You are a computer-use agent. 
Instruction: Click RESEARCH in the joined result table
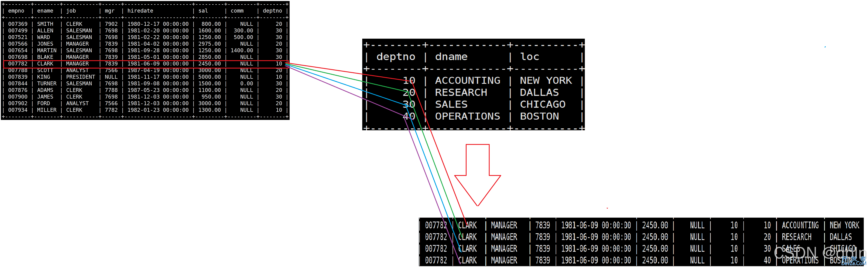tap(797, 237)
